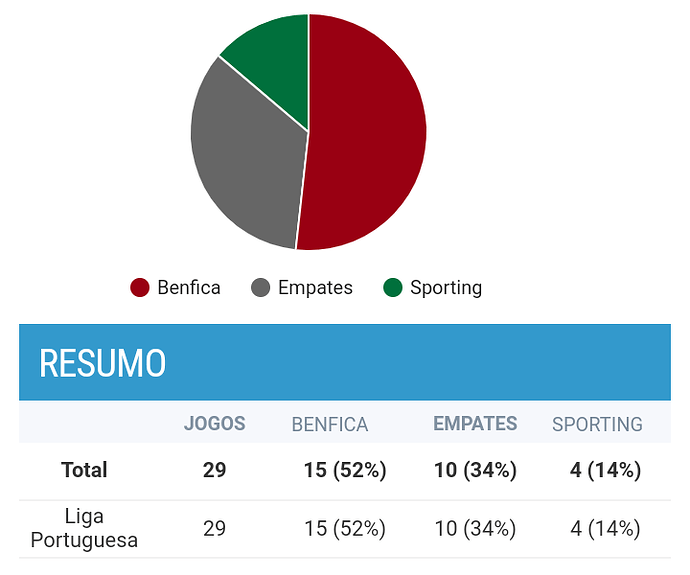Sort by the EMPATES column header
This screenshot has width=690, height=575.
pos(475,424)
